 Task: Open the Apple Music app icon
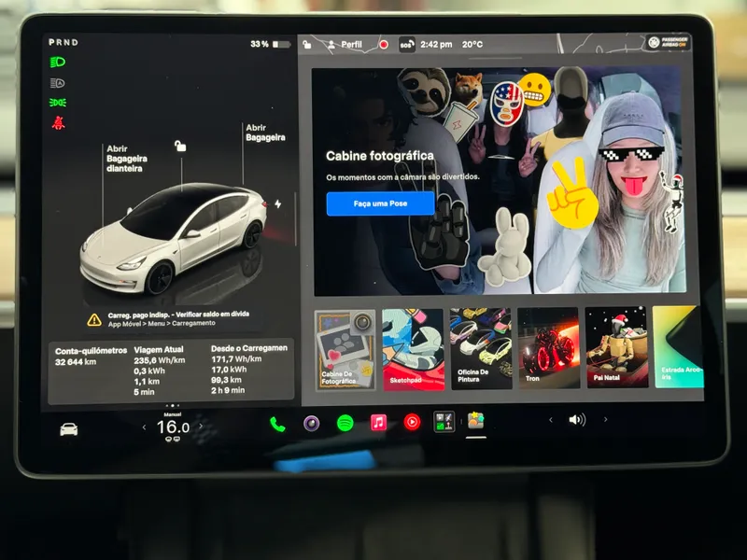coord(378,423)
